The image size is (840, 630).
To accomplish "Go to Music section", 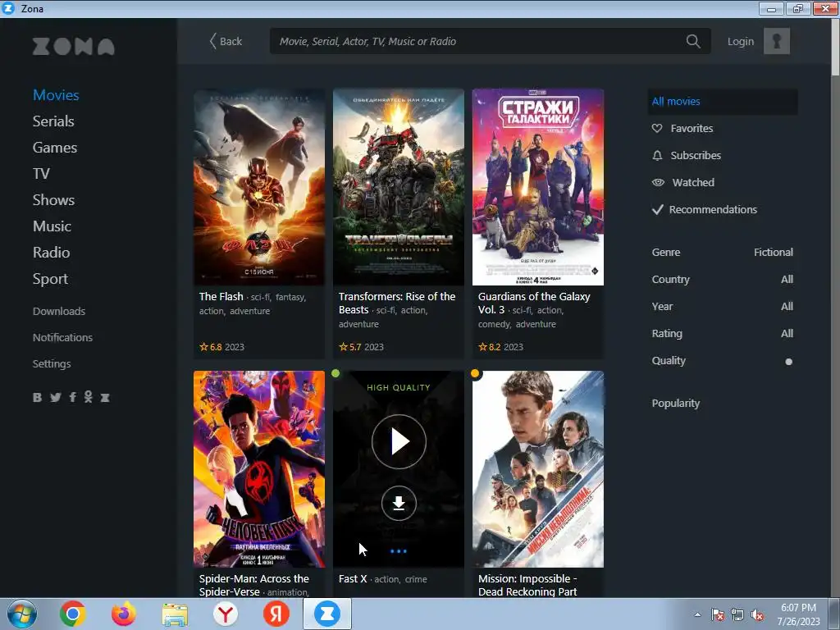I will [52, 226].
